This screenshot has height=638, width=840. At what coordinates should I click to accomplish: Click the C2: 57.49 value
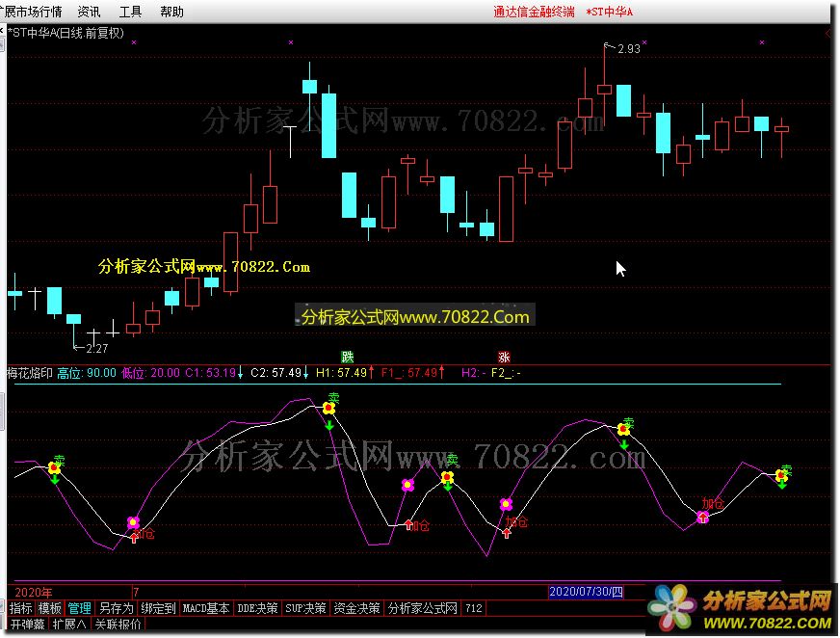279,373
